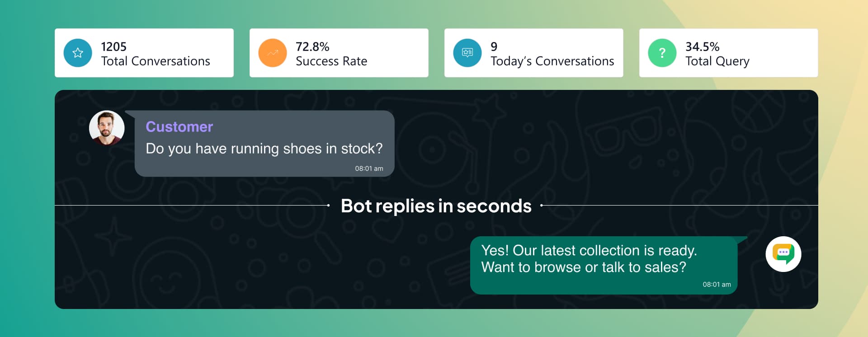Click the "Bot replies in seconds" heading
Image resolution: width=868 pixels, height=337 pixels.
(x=436, y=206)
